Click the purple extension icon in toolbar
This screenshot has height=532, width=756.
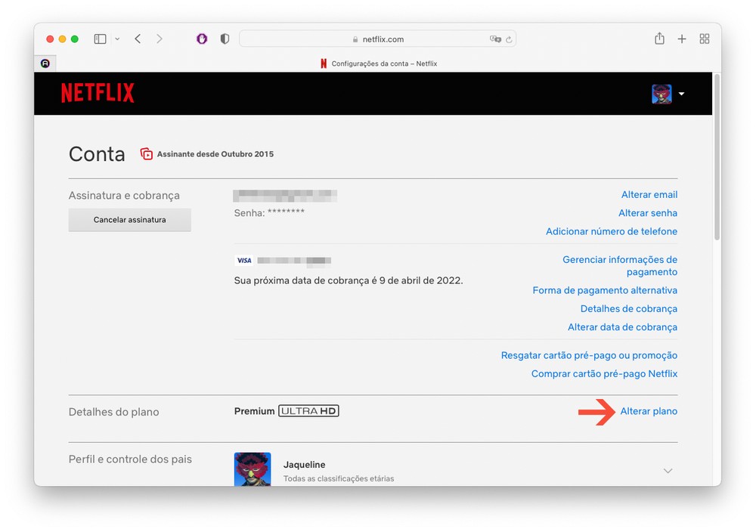pos(202,39)
